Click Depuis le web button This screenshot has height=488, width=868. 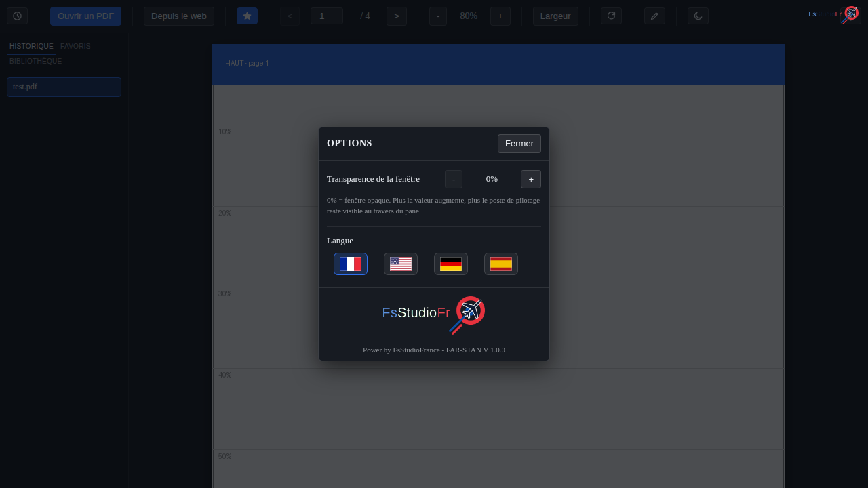179,16
